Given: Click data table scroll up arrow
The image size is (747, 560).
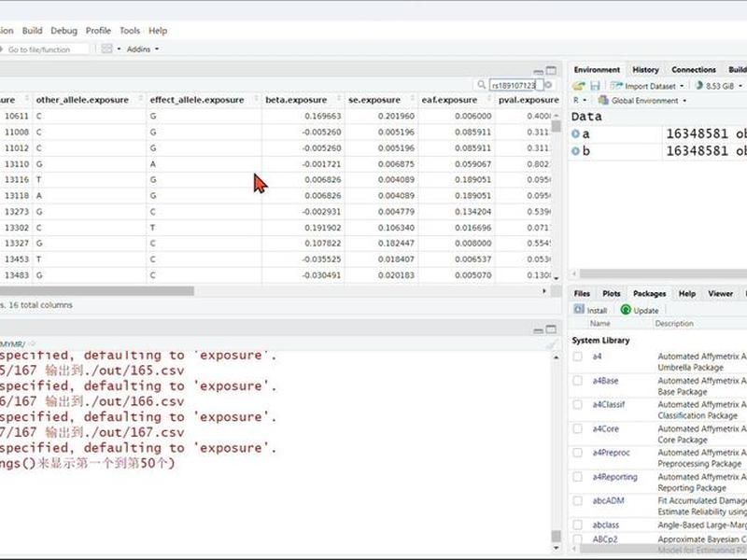Looking at the screenshot, I should coord(556,116).
